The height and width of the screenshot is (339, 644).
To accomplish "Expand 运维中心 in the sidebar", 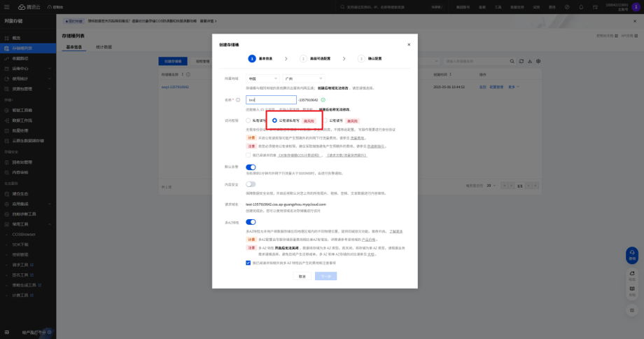I will [x=28, y=69].
